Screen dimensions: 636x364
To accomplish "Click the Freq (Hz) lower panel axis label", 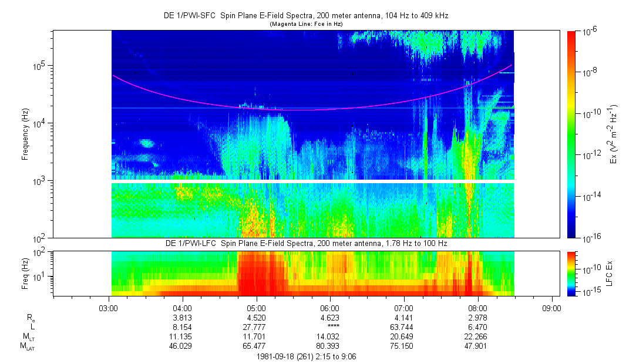I will 25,273.
